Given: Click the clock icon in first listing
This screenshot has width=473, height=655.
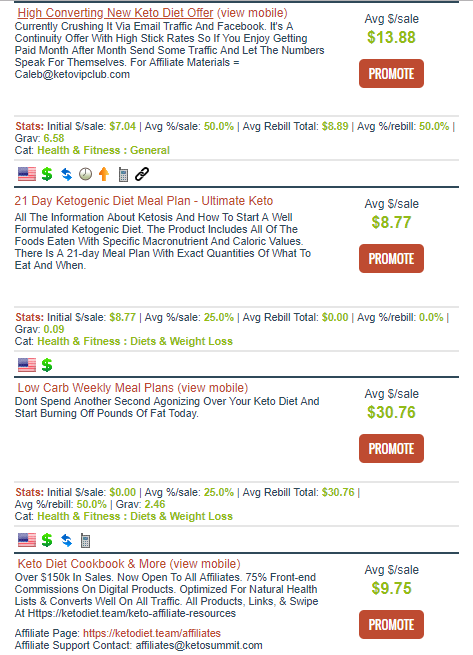Looking at the screenshot, I should (85, 174).
